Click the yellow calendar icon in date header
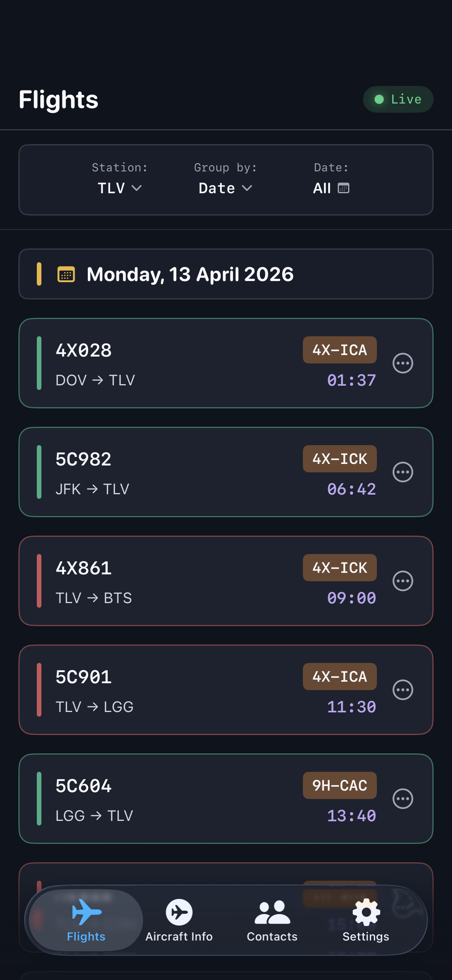The height and width of the screenshot is (980, 452). click(66, 275)
